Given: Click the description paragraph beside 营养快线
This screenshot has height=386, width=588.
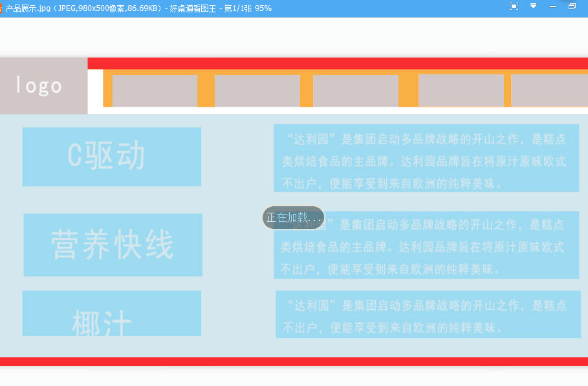Looking at the screenshot, I should (426, 244).
